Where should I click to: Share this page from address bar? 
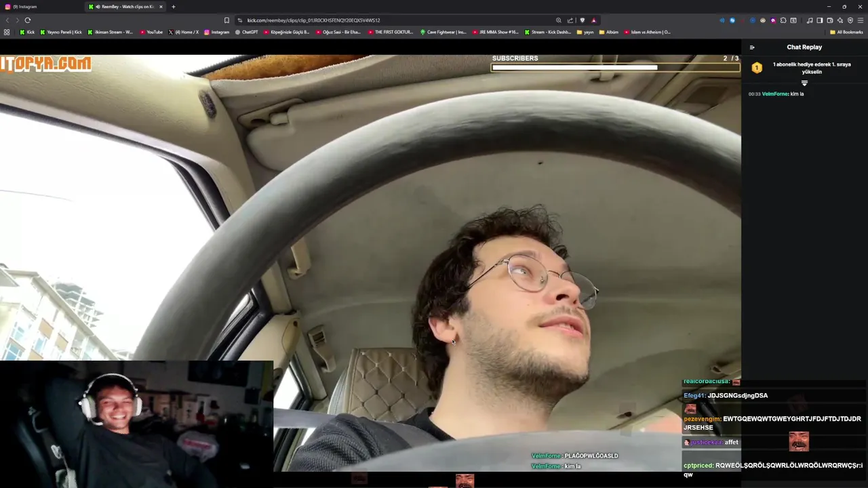point(570,20)
